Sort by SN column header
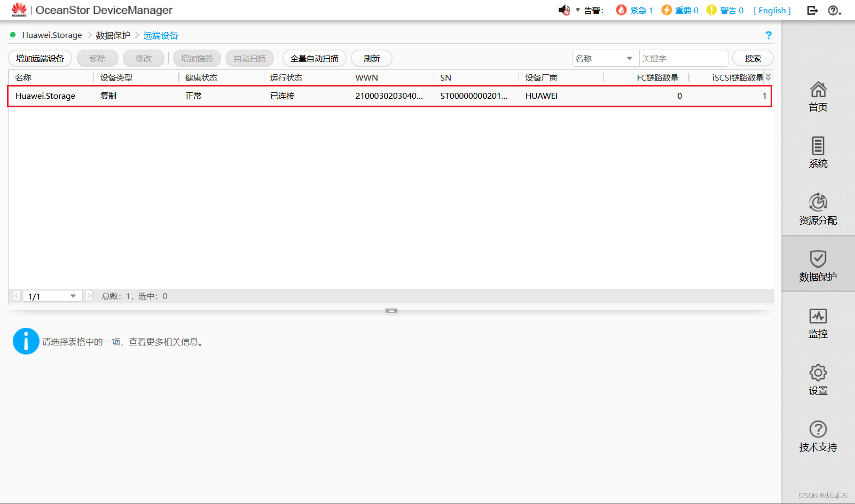 pos(445,77)
